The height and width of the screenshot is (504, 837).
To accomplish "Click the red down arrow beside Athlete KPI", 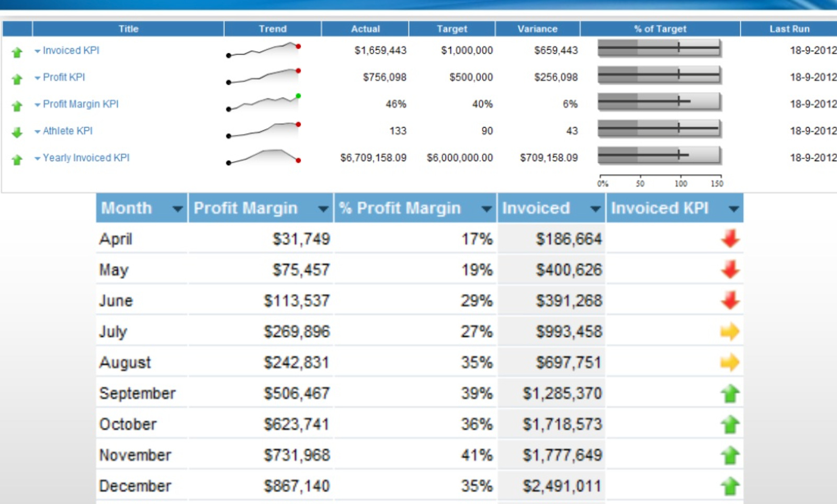I will pos(17,131).
